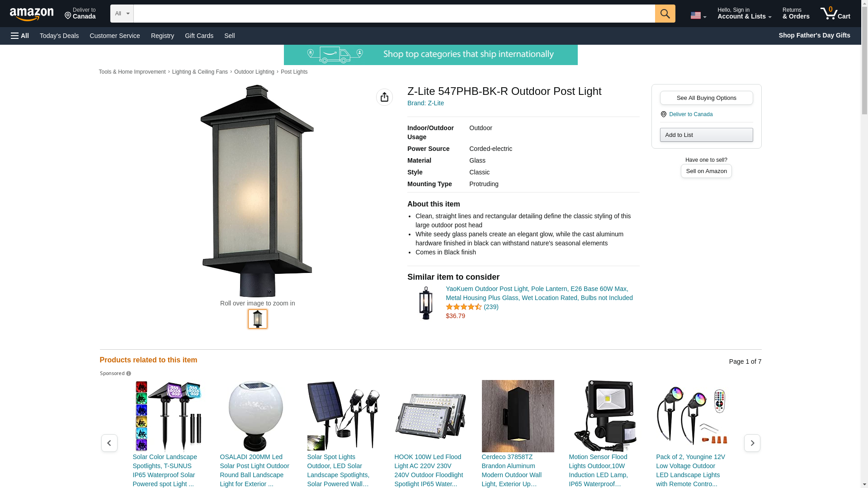The height and width of the screenshot is (488, 868).
Task: Click the search magnifier button
Action: point(665,14)
